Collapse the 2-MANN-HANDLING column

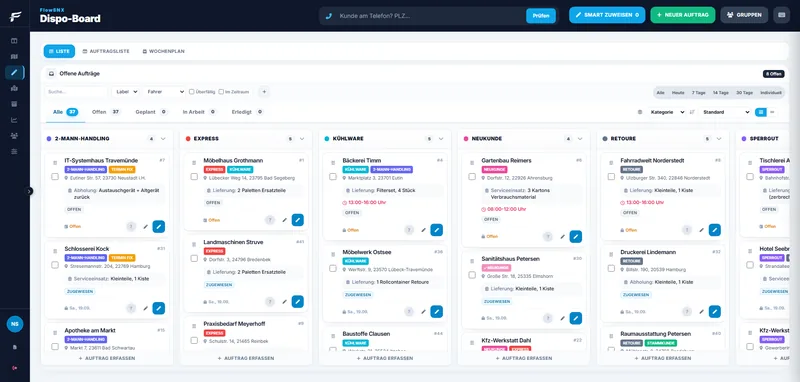point(163,139)
